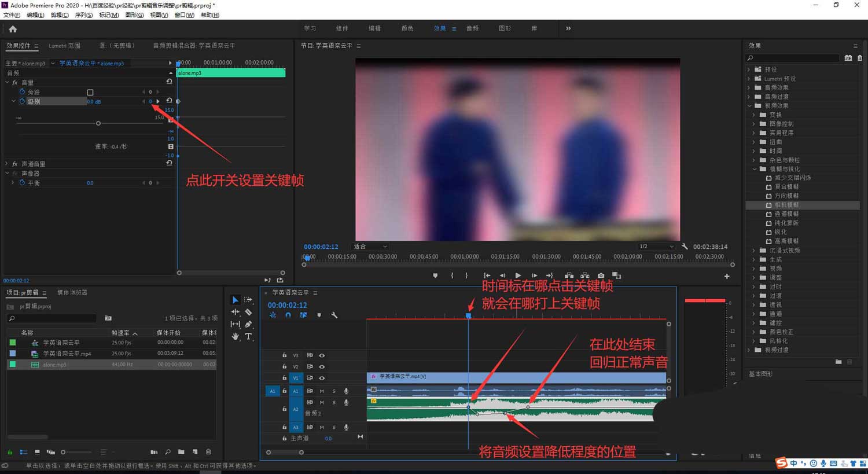Export a frame with the camera icon
The height and width of the screenshot is (474, 868).
(601, 275)
